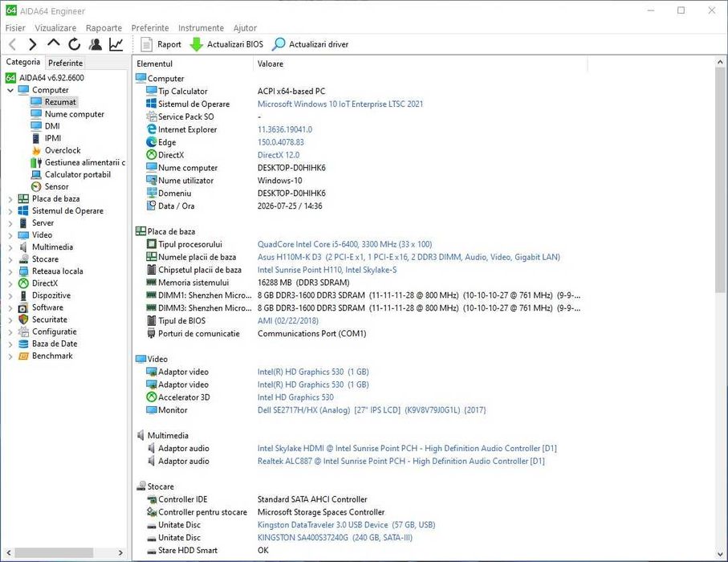Switch to the Preferinte tab in sidebar
The image size is (728, 562).
(66, 63)
